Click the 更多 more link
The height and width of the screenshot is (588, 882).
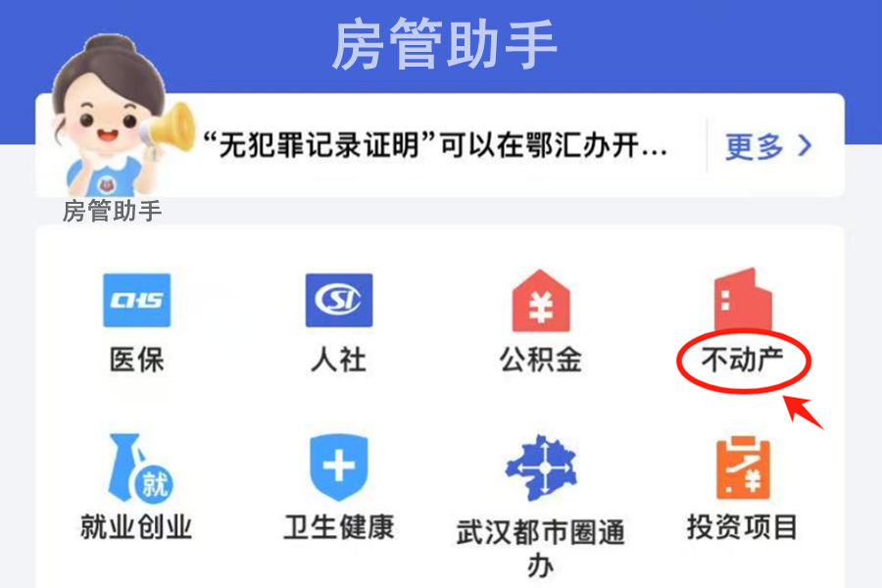754,146
